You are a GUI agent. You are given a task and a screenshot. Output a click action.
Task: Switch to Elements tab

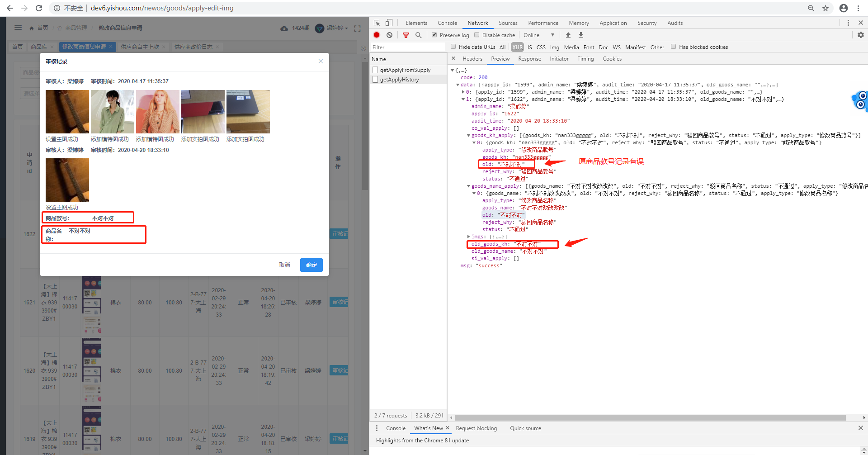(416, 23)
